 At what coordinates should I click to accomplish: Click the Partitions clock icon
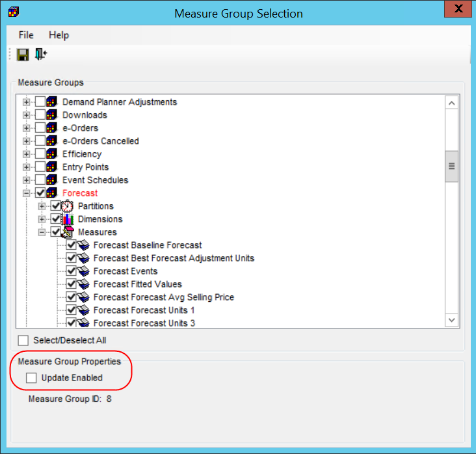(68, 206)
